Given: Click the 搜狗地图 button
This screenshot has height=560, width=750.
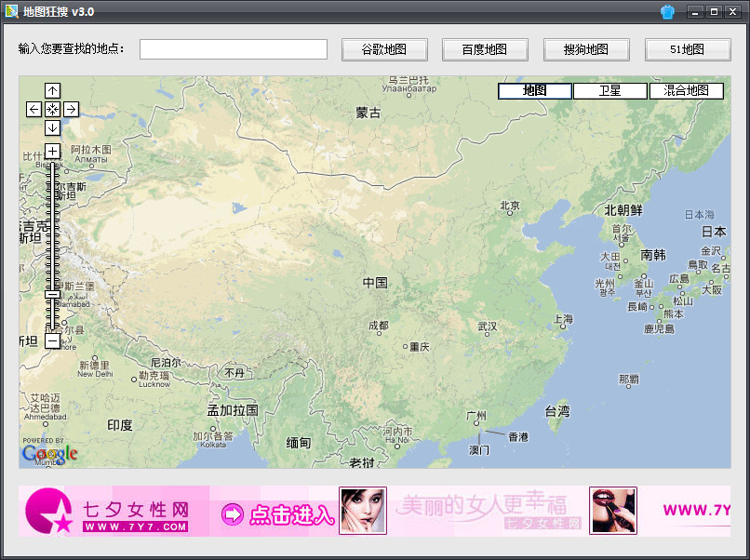Looking at the screenshot, I should (x=586, y=49).
